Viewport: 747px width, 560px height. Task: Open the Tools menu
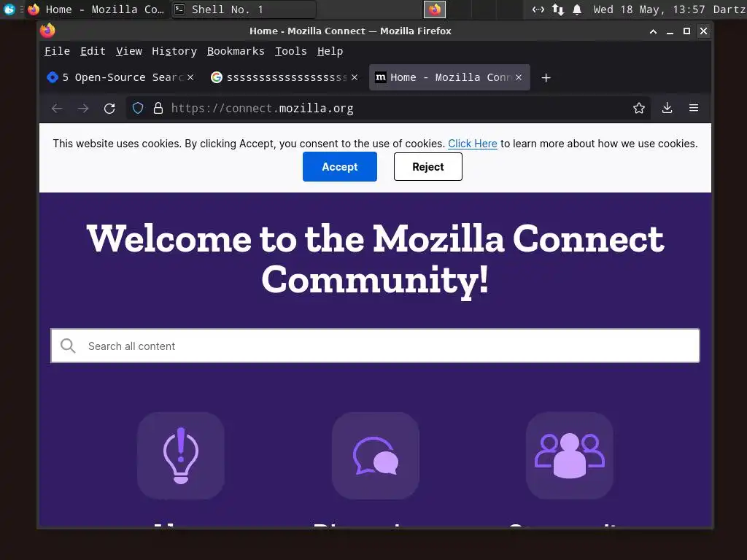291,51
